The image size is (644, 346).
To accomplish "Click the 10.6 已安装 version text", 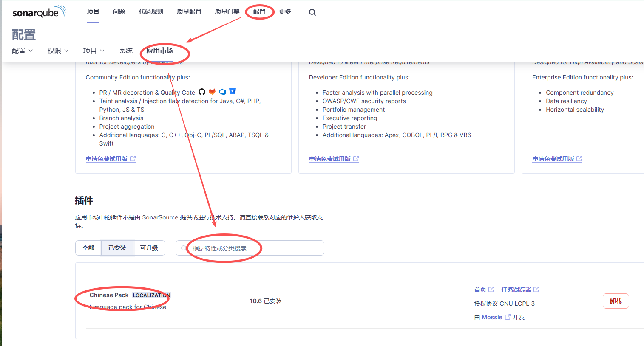I will point(266,301).
